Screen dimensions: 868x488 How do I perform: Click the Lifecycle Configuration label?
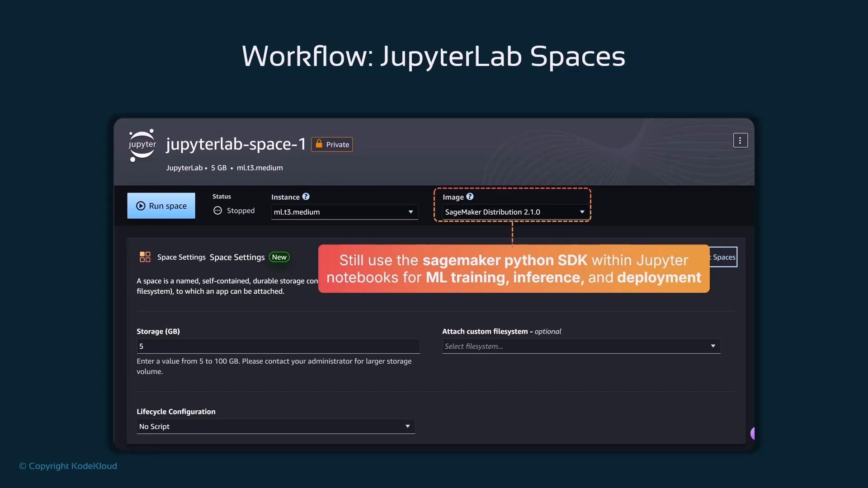point(176,412)
